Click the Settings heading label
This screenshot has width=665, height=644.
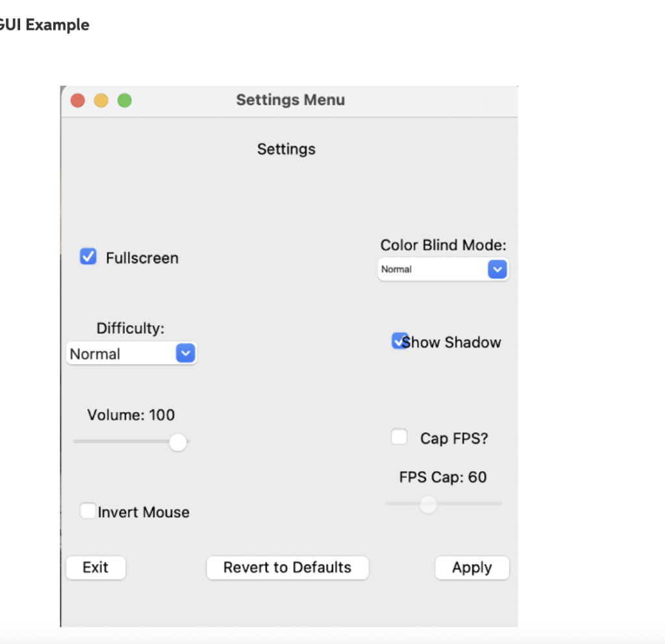(x=286, y=149)
